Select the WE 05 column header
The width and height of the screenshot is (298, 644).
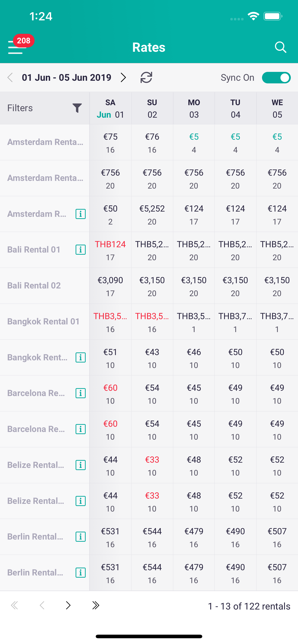[277, 108]
